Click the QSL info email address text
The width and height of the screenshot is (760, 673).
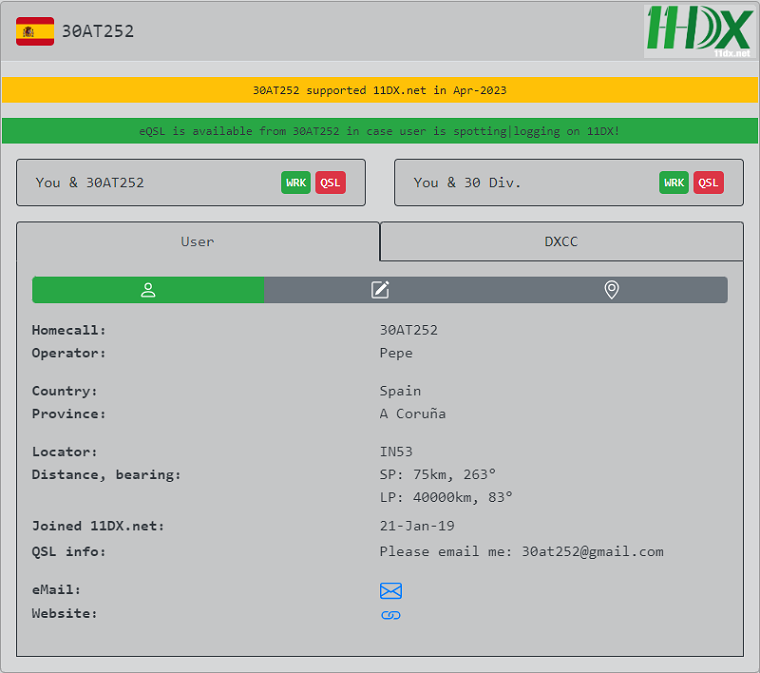click(x=592, y=551)
